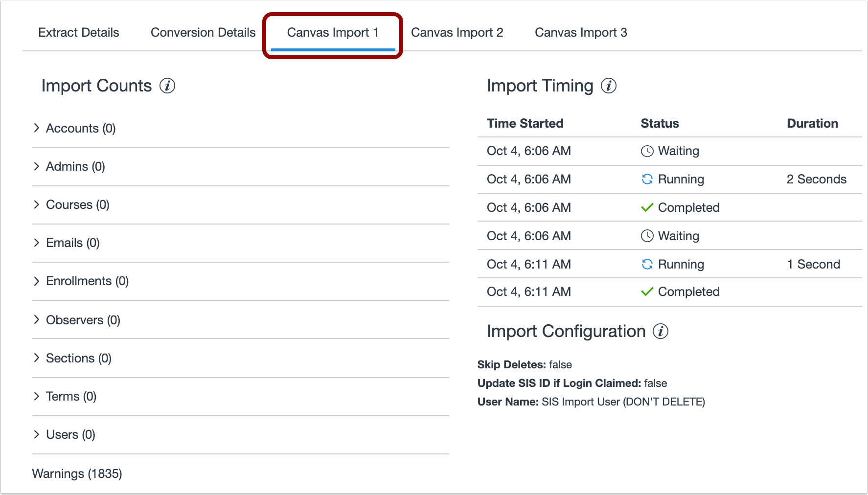The image size is (868, 495).
Task: Click the Import Counts info icon
Action: [x=167, y=86]
